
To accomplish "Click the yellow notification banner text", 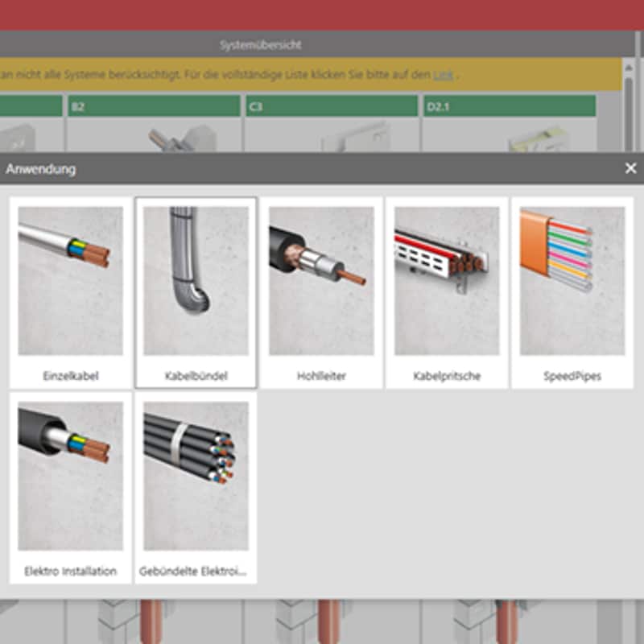I will (217, 75).
